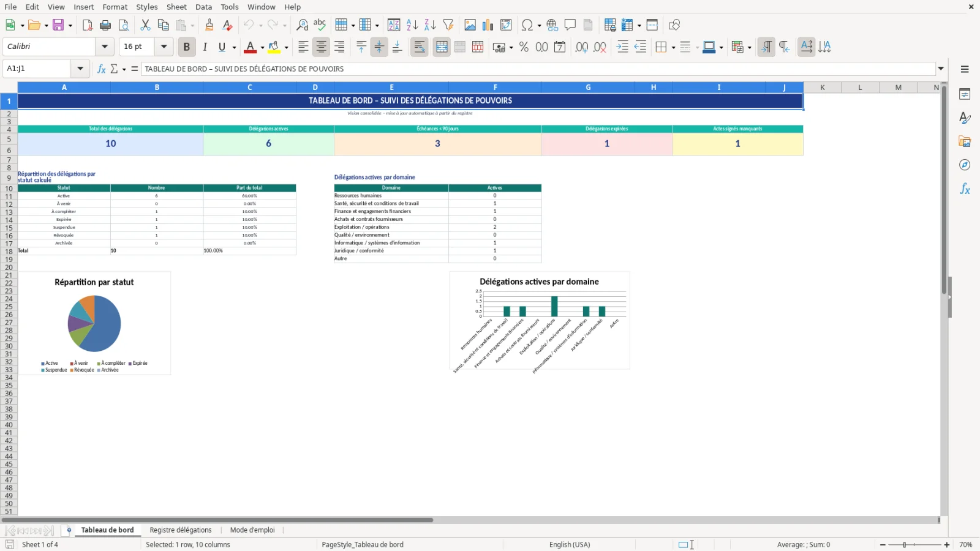The height and width of the screenshot is (551, 980).
Task: Toggle Center Horizontally alignment
Action: point(321,47)
